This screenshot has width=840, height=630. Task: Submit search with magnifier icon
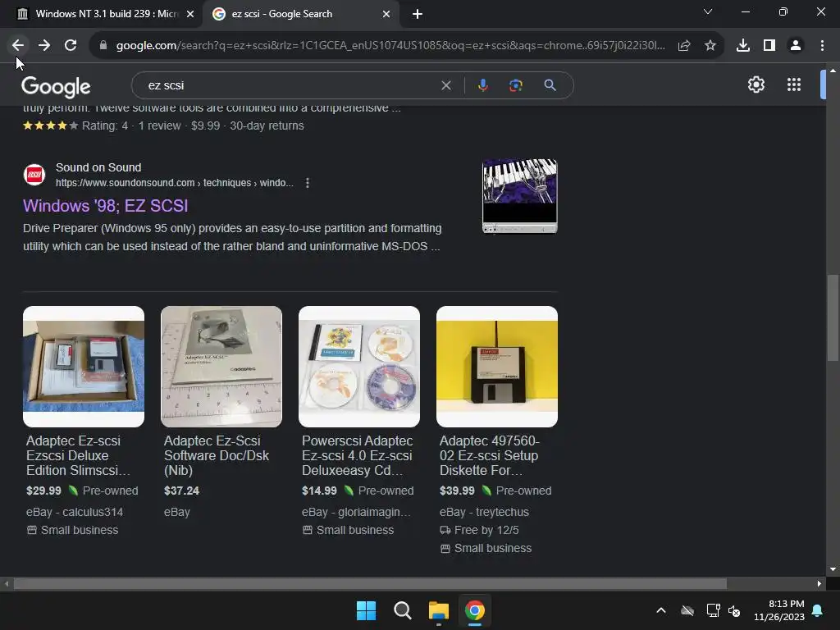pyautogui.click(x=550, y=85)
